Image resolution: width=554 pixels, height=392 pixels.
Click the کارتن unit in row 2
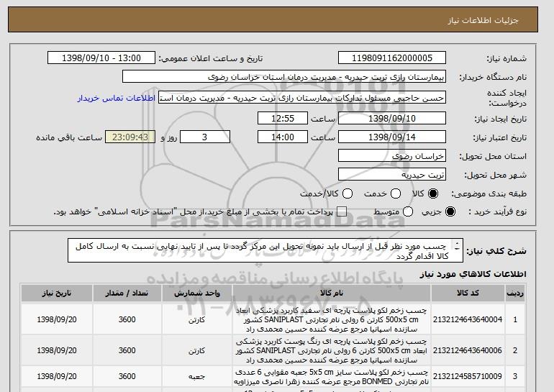pos(197,351)
